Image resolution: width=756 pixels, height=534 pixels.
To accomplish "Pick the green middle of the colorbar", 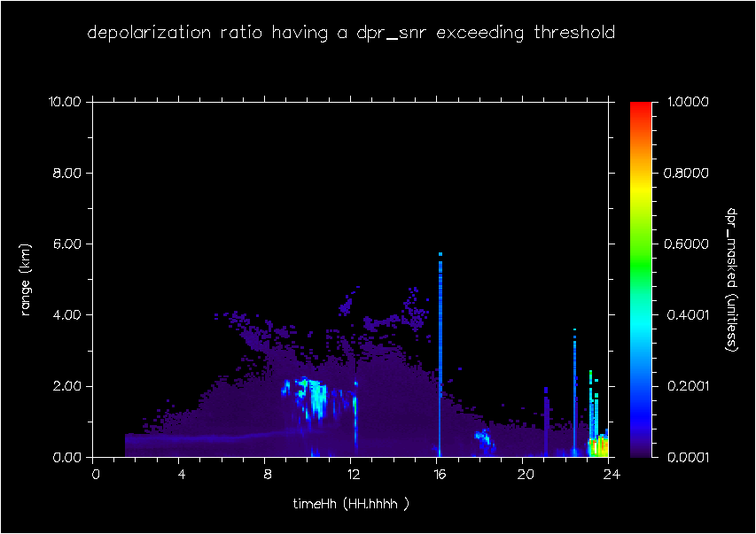I will point(641,265).
